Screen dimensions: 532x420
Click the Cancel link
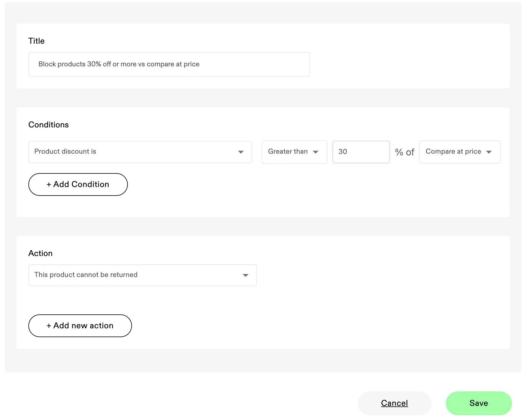(x=394, y=403)
